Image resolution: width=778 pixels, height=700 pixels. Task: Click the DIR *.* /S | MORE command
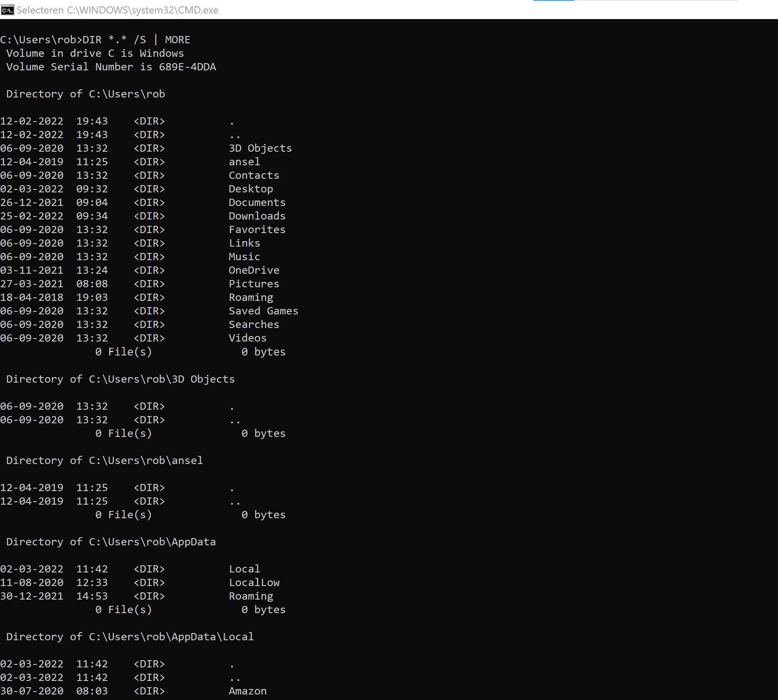136,40
